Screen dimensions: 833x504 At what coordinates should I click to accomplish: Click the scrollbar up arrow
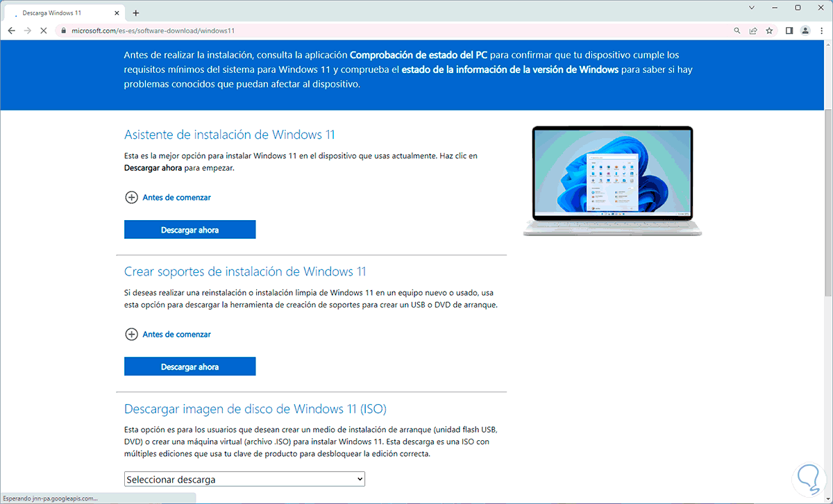click(828, 45)
